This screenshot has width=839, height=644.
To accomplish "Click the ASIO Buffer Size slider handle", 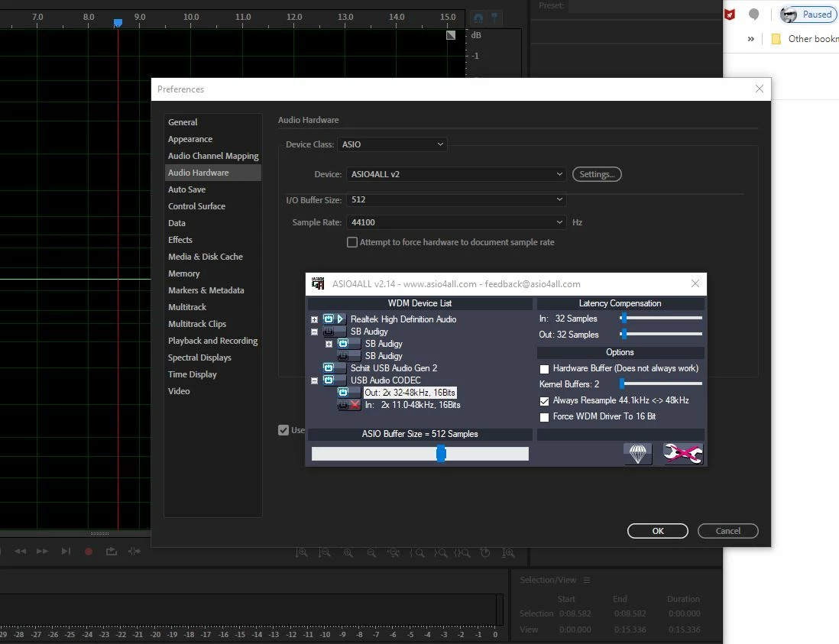I will coord(440,454).
